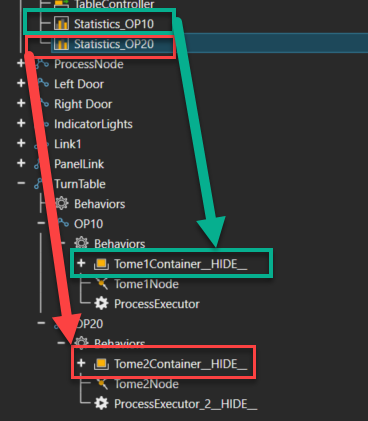Screen dimensions: 368x421
Task: Click the Tome2Container__HIDE__ container icon
Action: [101, 364]
